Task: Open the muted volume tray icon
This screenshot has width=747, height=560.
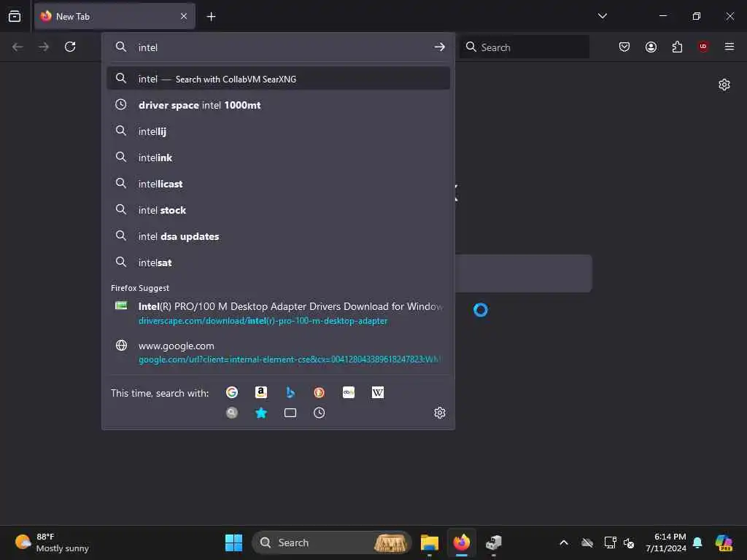Action: tap(629, 542)
